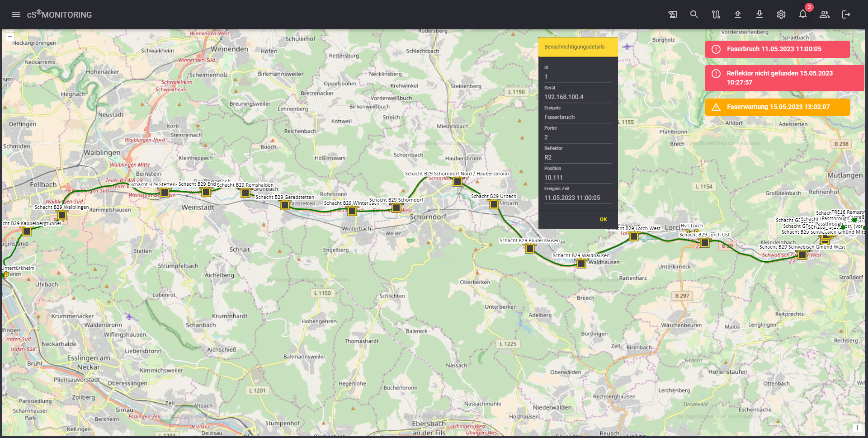Log out of cS MONITORING
This screenshot has width=868, height=438.
pyautogui.click(x=846, y=14)
